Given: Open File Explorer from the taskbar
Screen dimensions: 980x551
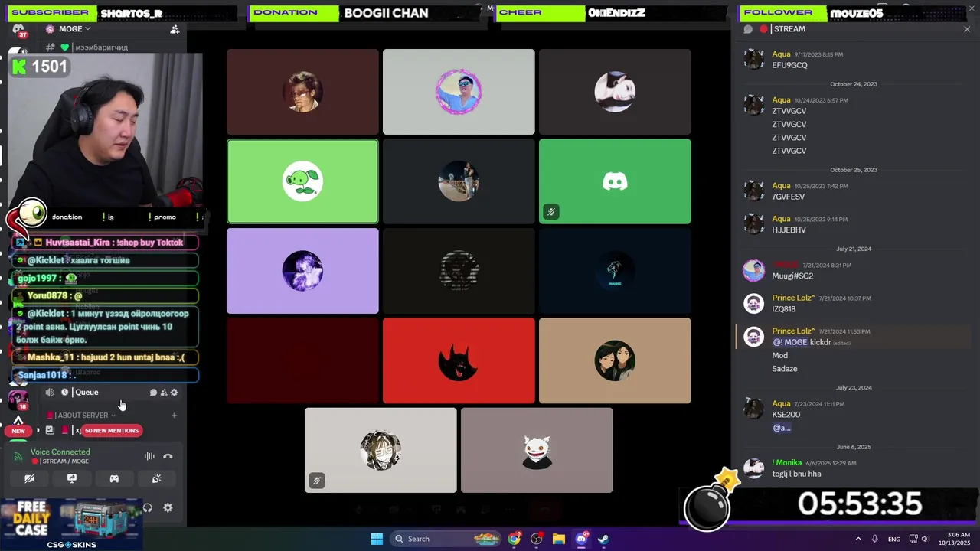Looking at the screenshot, I should point(559,539).
